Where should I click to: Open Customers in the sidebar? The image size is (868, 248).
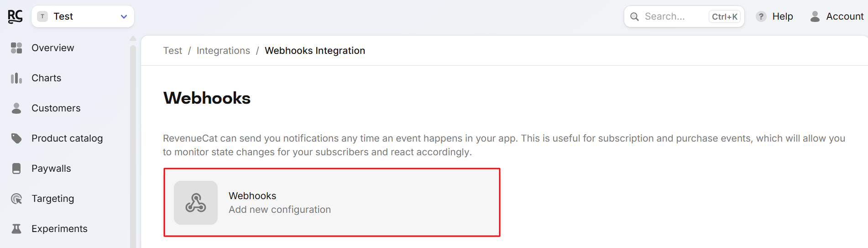[56, 108]
